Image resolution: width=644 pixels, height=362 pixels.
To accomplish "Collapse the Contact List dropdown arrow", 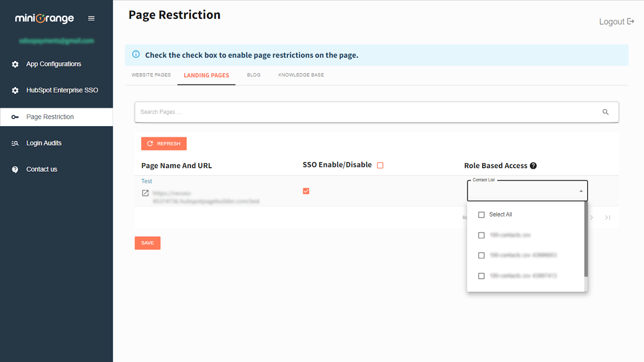I will (x=581, y=191).
